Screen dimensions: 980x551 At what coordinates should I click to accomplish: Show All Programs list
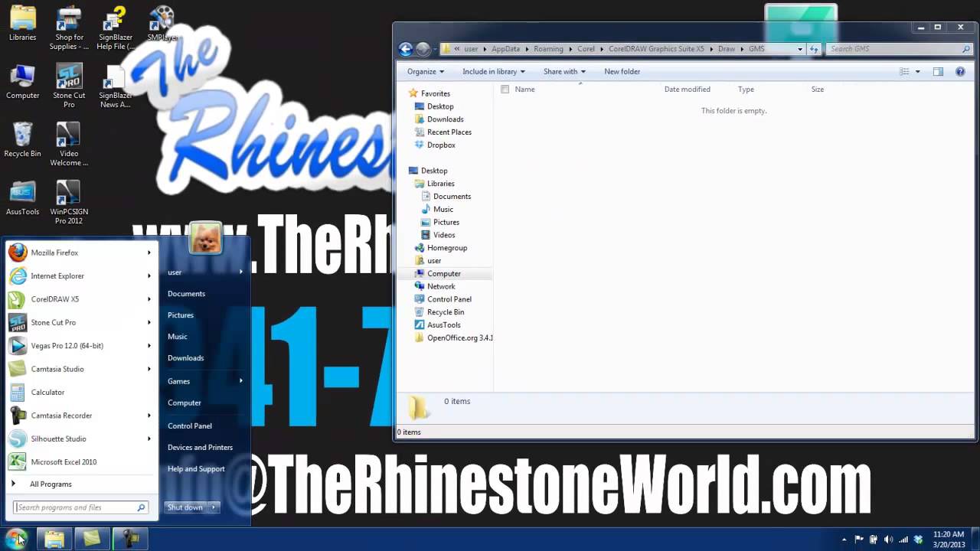click(51, 484)
